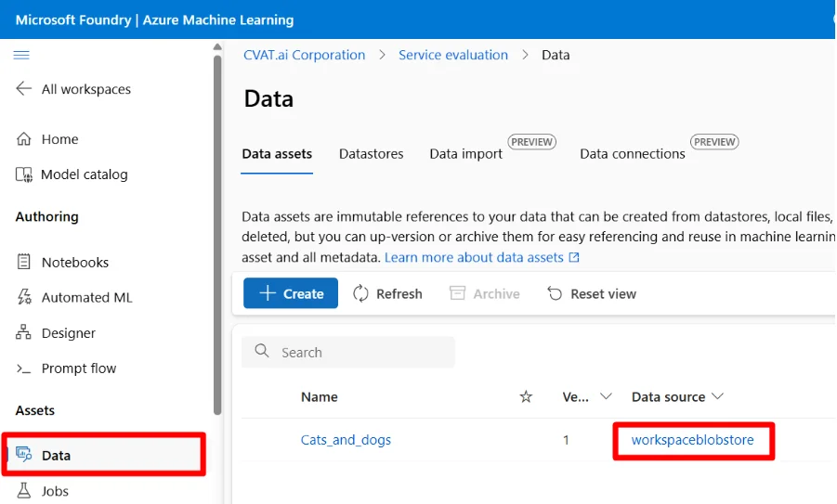
Task: Sort by the Name column header
Action: tap(320, 397)
